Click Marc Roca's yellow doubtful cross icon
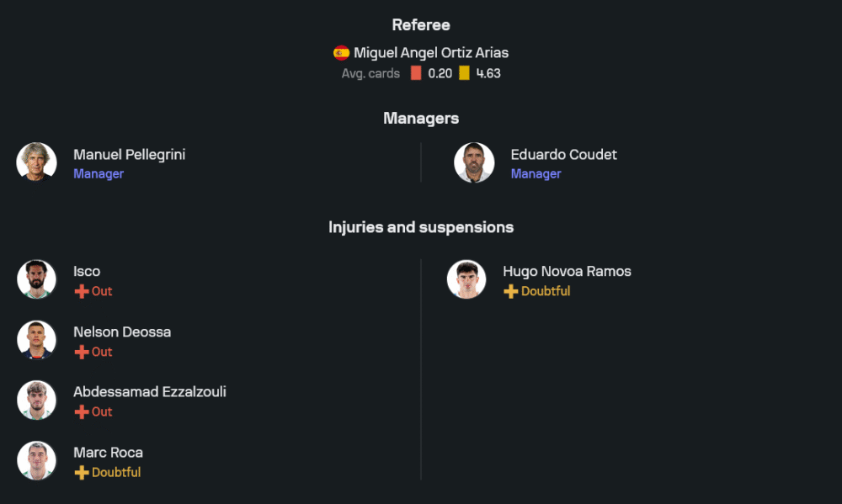842x504 pixels. 82,473
